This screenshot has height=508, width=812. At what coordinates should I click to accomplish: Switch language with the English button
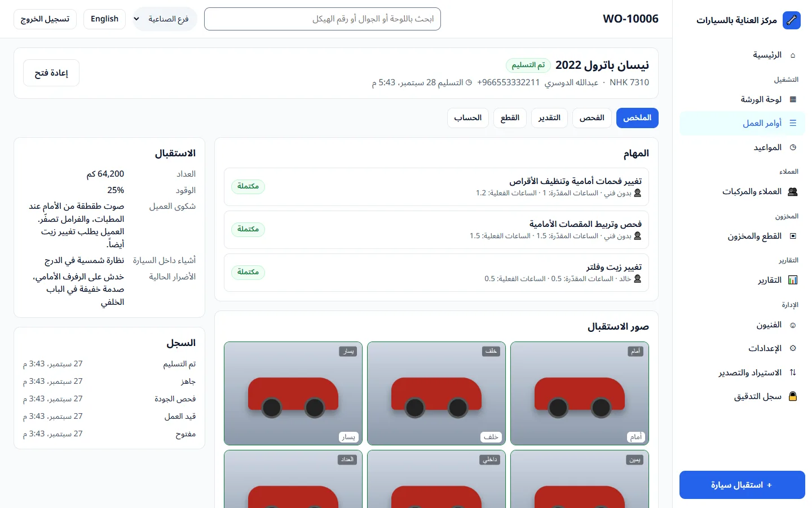pos(104,19)
